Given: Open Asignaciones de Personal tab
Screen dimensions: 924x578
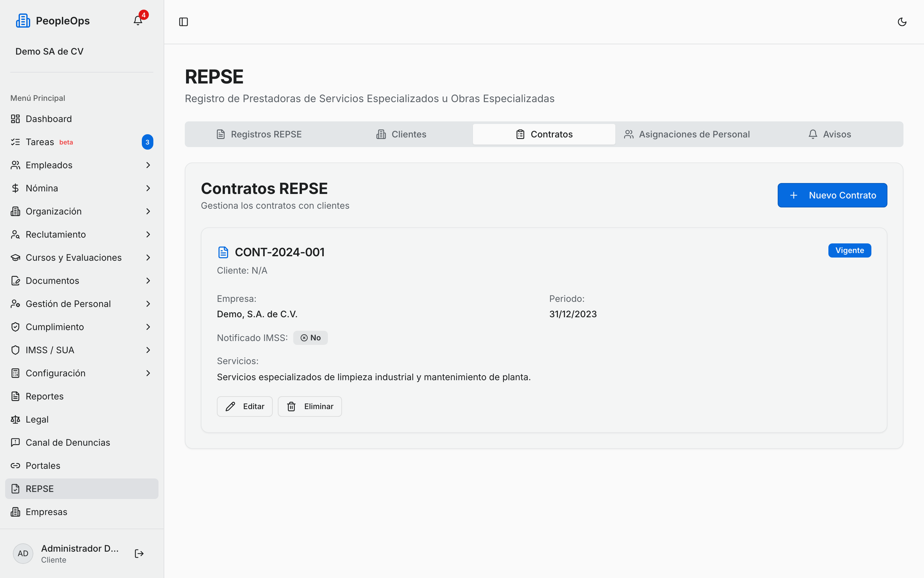Looking at the screenshot, I should pyautogui.click(x=687, y=134).
